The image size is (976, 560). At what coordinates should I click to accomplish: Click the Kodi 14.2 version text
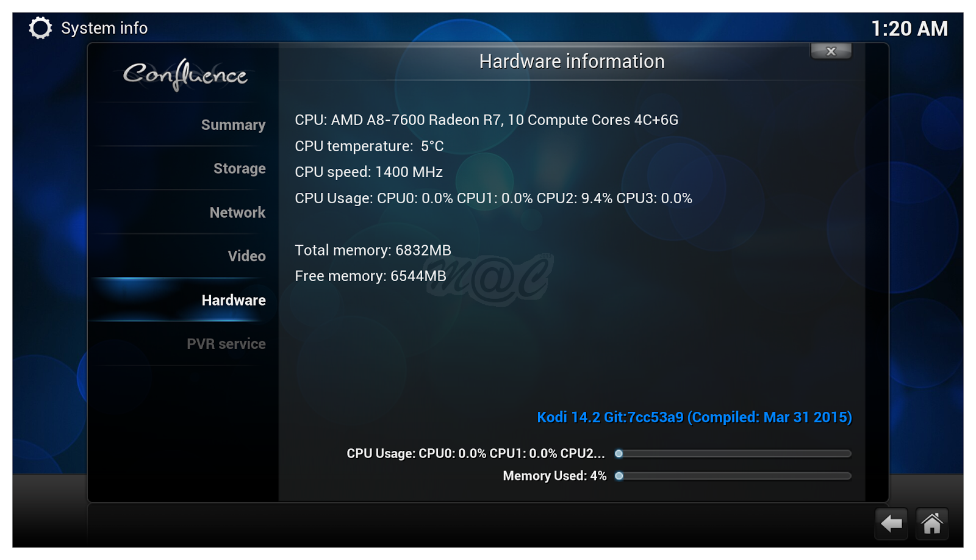pos(694,417)
